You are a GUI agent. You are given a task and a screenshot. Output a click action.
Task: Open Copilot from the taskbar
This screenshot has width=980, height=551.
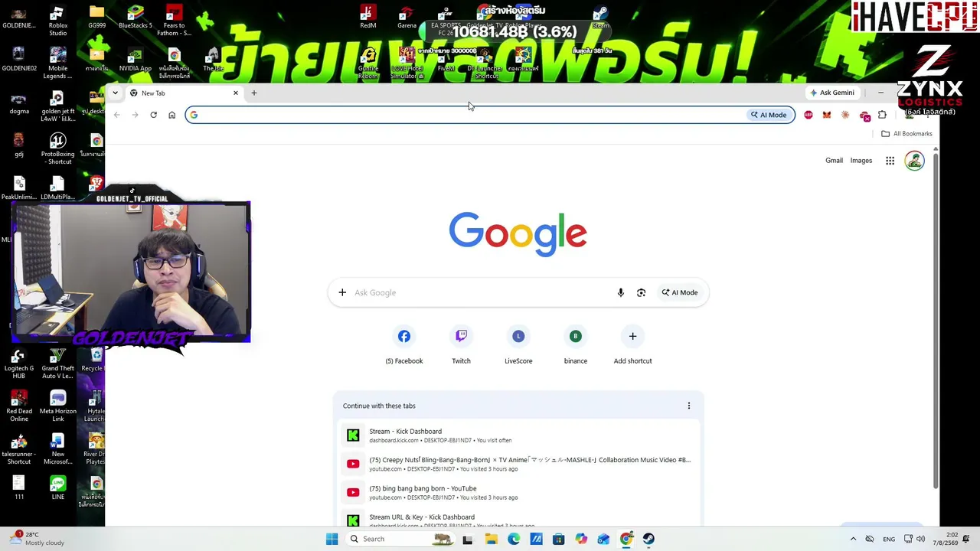[581, 539]
